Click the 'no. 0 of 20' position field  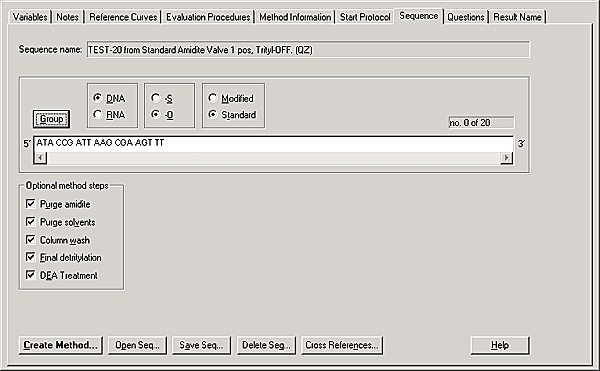[x=481, y=123]
